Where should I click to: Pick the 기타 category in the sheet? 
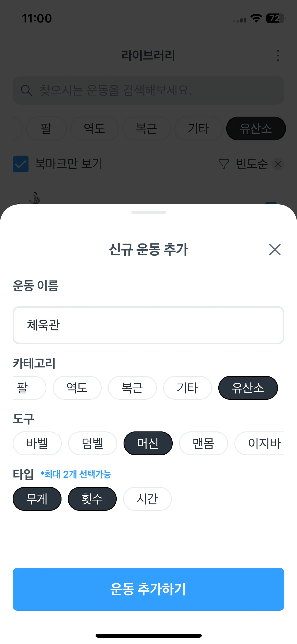187,388
